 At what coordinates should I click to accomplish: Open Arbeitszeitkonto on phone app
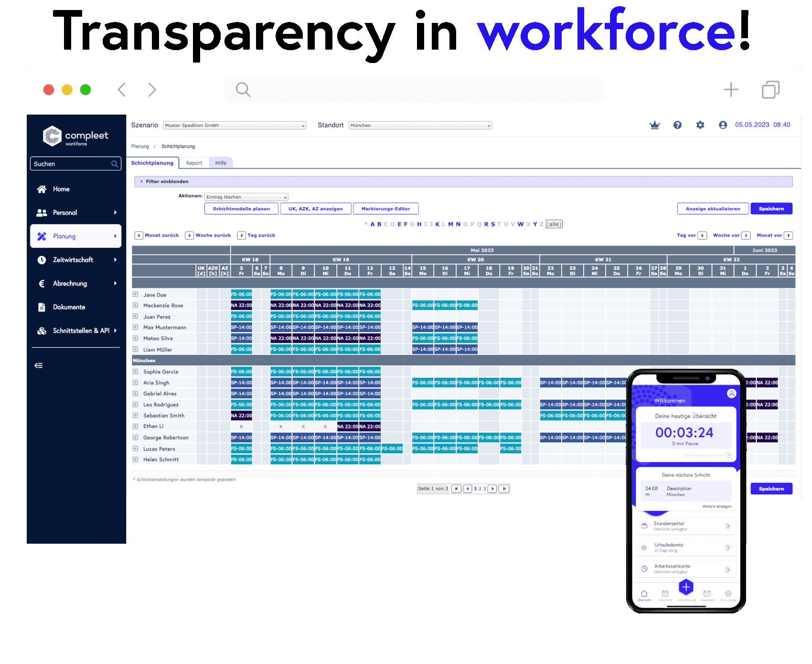click(x=686, y=569)
